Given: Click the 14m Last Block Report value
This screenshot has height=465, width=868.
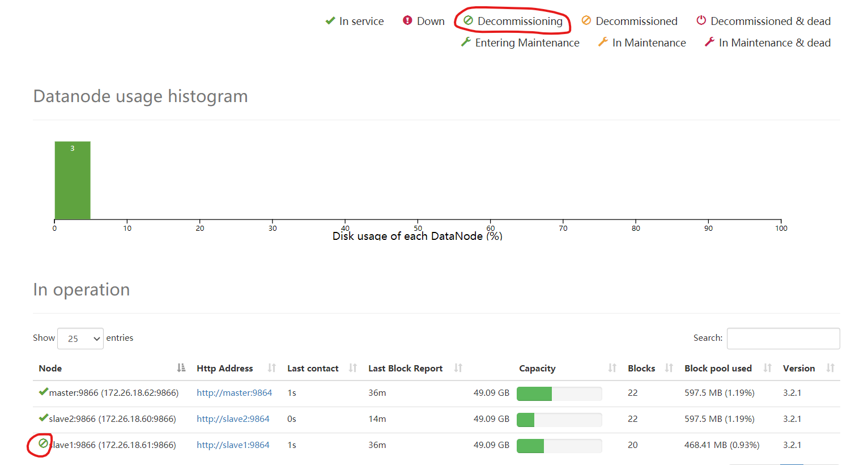Looking at the screenshot, I should [377, 419].
